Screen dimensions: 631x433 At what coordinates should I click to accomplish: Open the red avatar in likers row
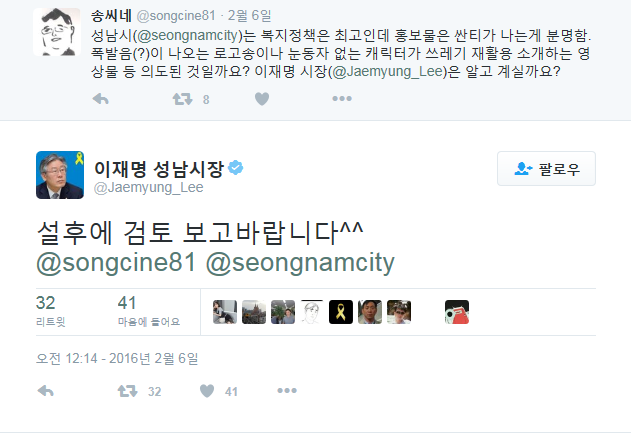[457, 312]
